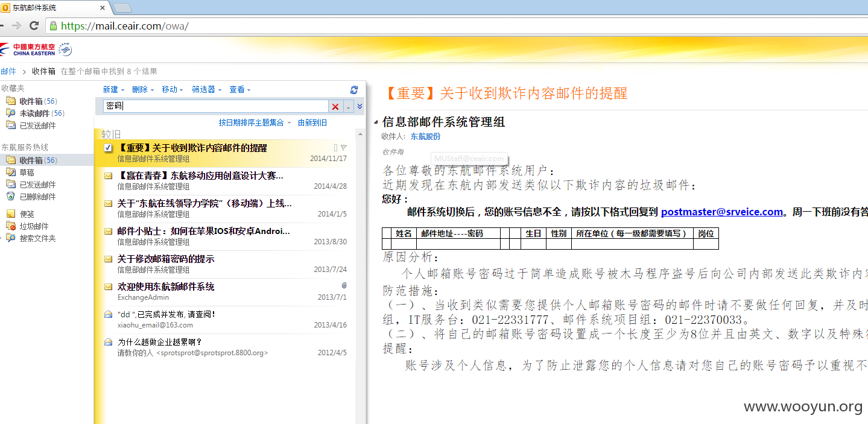Open 已发送邮件 under 收藏夹
This screenshot has width=868, height=424.
[37, 125]
